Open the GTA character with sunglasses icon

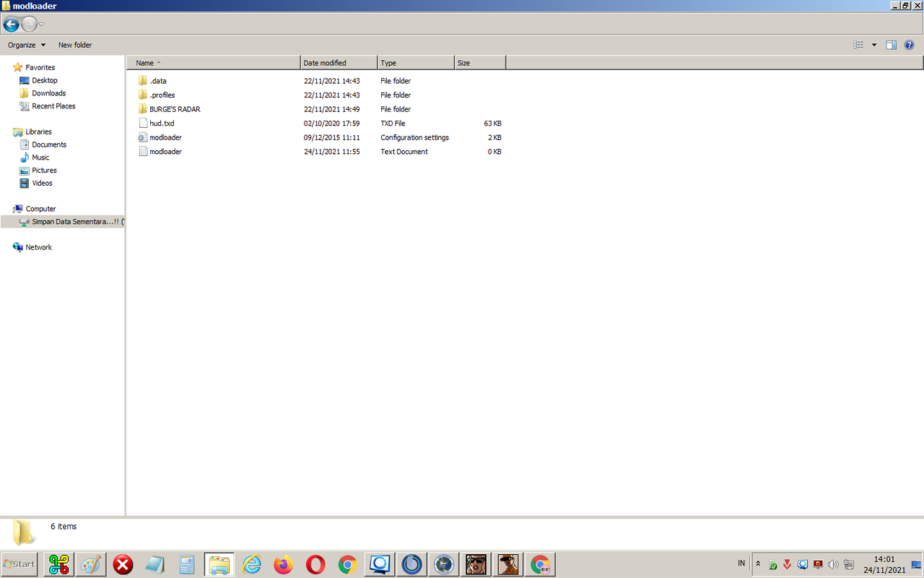[x=476, y=564]
